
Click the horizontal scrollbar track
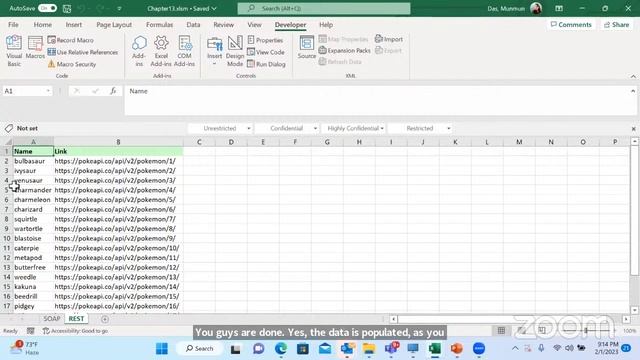click(x=510, y=319)
